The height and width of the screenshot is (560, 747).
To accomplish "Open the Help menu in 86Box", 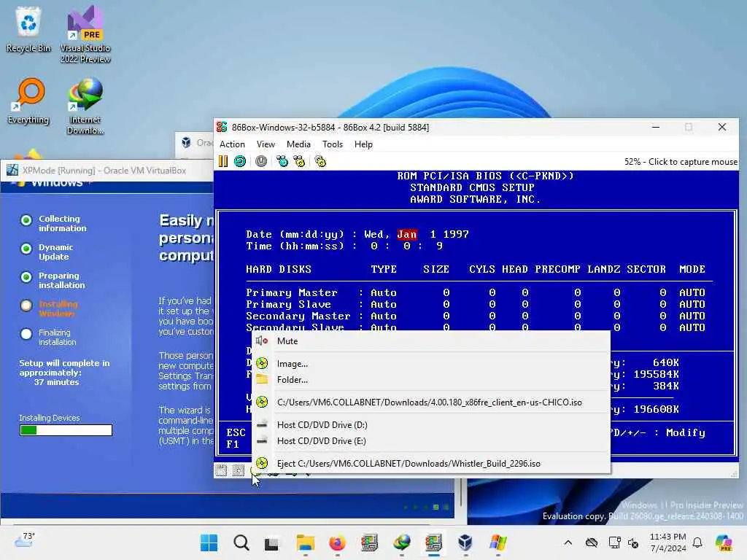I will (x=363, y=144).
